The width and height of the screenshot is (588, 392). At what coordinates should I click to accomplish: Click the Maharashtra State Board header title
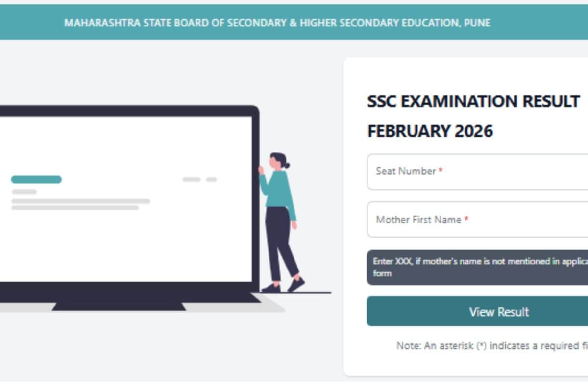tap(277, 23)
